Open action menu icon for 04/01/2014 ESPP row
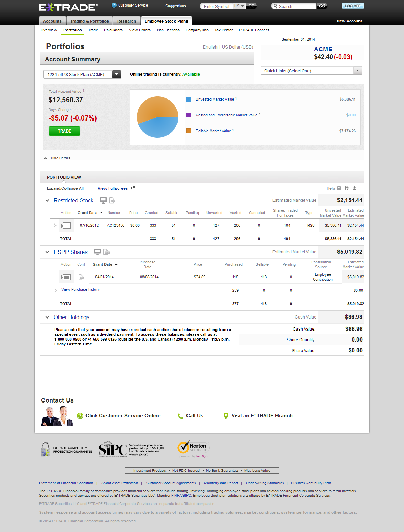Image resolution: width=404 pixels, height=532 pixels. 66,277
